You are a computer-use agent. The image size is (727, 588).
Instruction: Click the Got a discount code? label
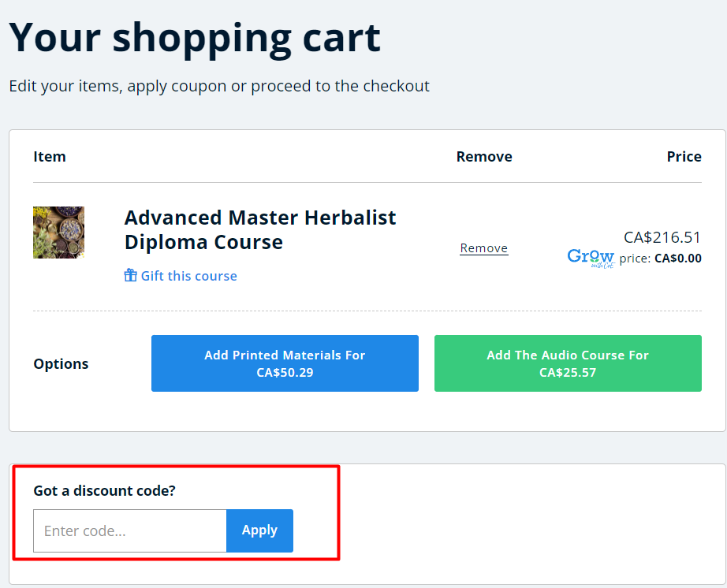(104, 490)
